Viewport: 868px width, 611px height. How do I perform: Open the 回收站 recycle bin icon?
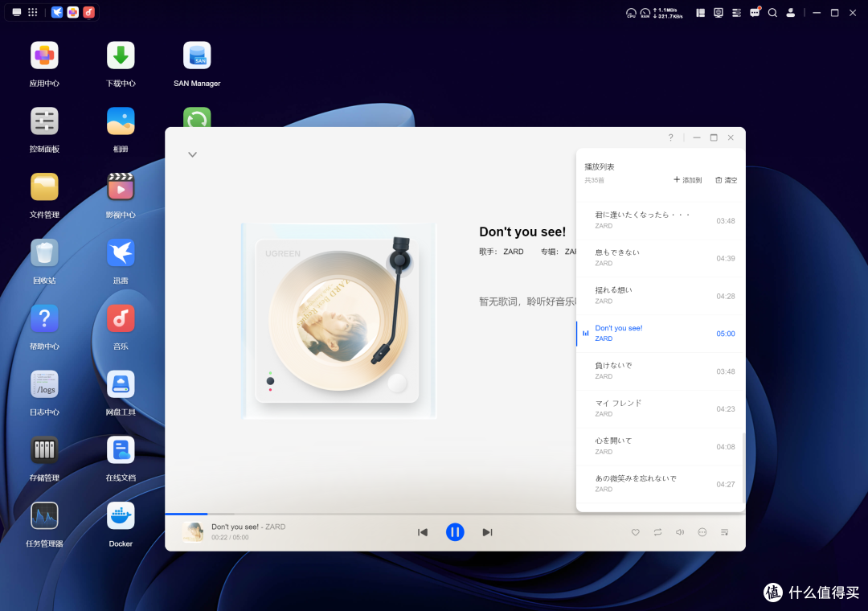pyautogui.click(x=44, y=253)
